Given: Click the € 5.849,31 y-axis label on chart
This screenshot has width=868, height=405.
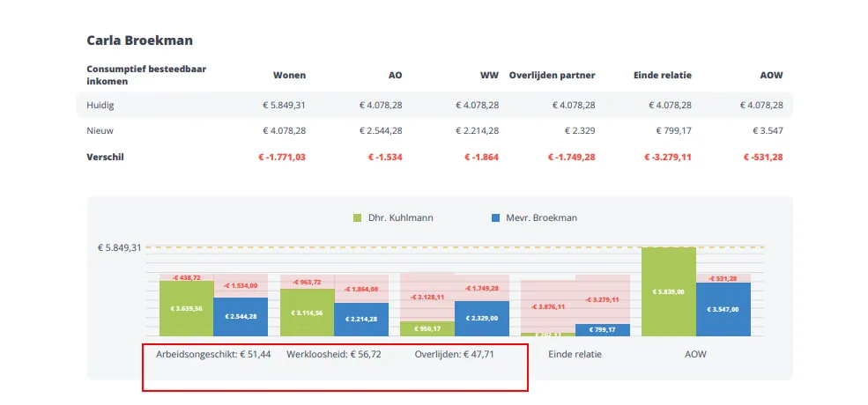Looking at the screenshot, I should [x=120, y=247].
